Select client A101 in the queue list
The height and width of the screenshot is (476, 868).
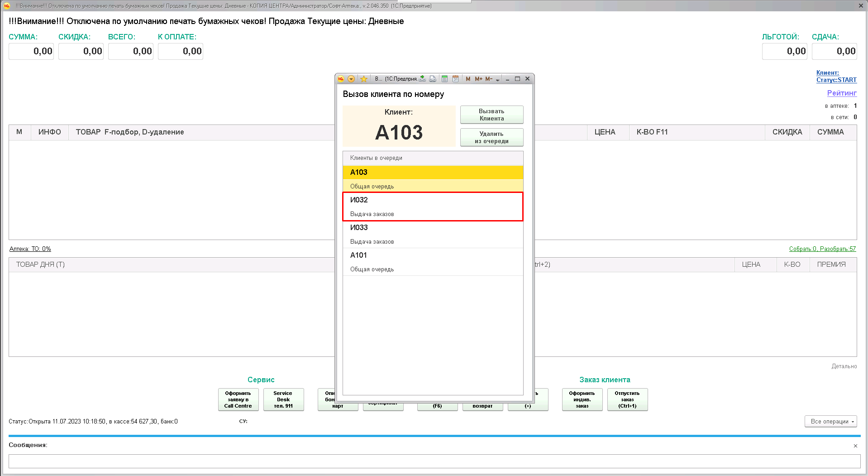point(433,262)
